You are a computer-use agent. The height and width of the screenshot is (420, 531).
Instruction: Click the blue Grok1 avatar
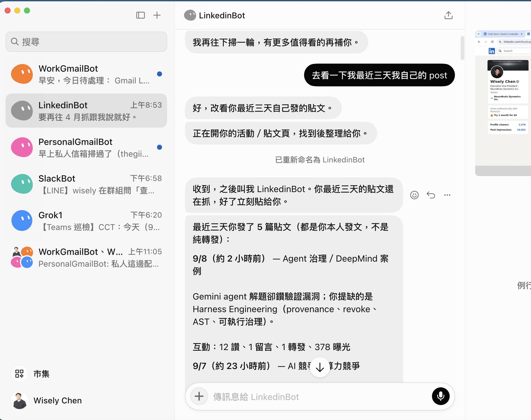coord(22,221)
